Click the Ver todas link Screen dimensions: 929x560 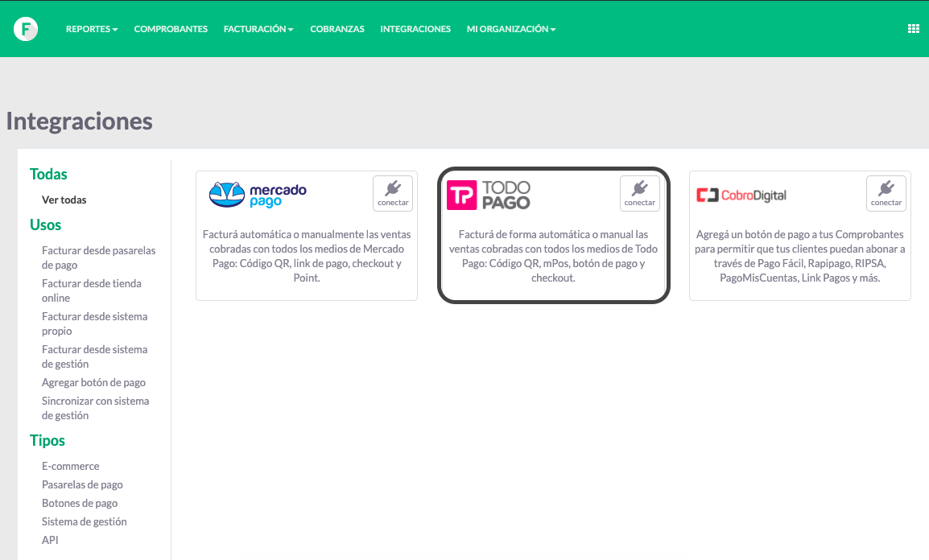coord(64,200)
